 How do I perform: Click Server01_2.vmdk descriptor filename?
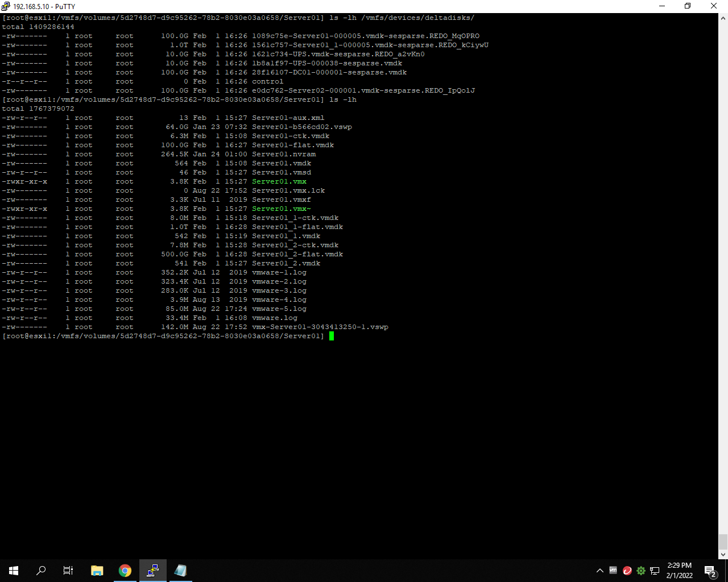pos(286,263)
